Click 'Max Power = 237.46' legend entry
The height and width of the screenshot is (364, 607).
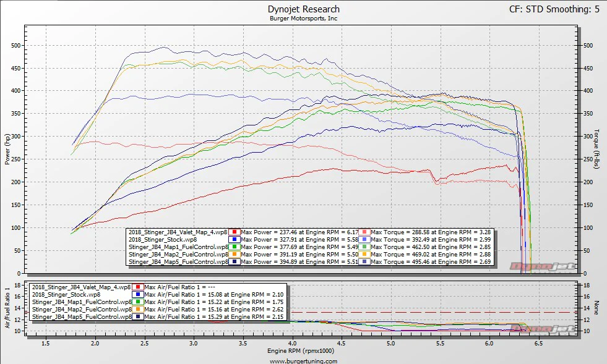299,232
